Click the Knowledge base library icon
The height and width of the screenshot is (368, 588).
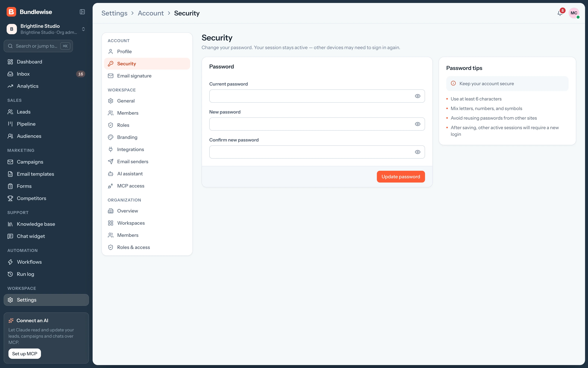click(x=10, y=224)
